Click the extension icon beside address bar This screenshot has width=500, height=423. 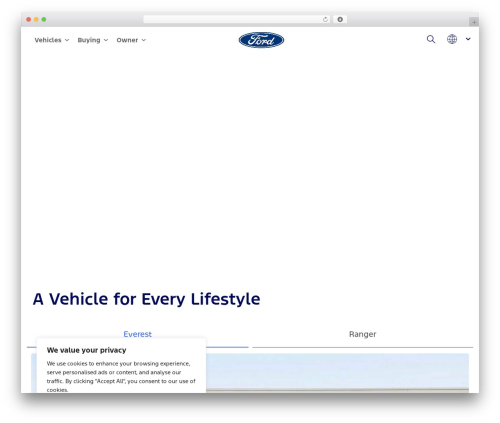pos(340,20)
